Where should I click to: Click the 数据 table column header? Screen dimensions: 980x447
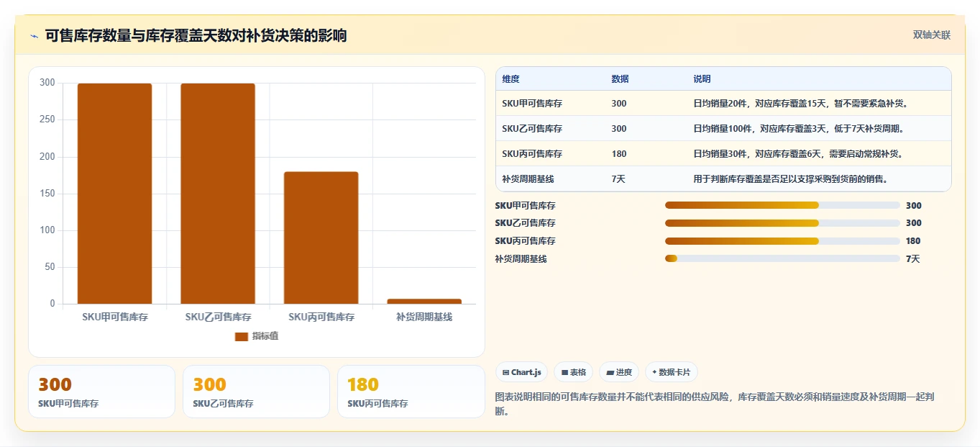click(x=620, y=79)
